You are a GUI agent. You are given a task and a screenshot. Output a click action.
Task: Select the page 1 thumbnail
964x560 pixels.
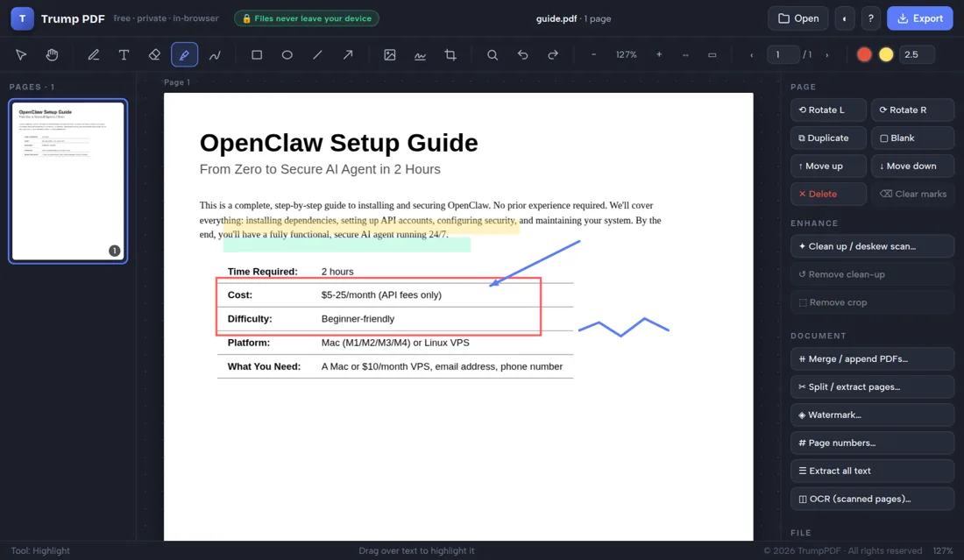(68, 181)
